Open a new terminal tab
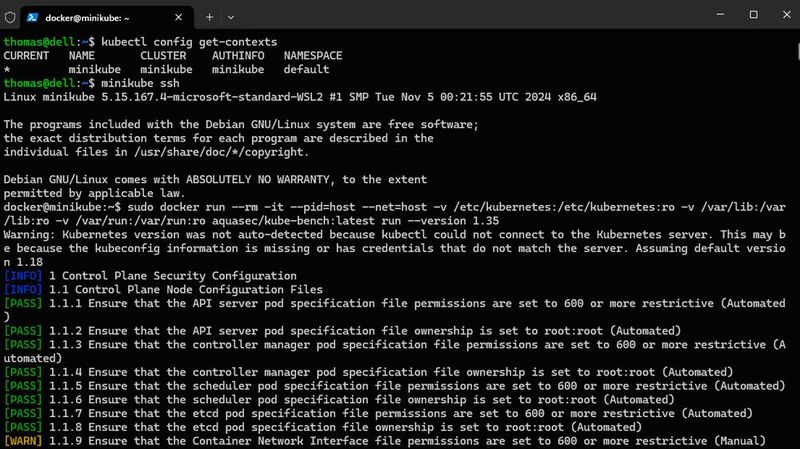 (x=209, y=17)
